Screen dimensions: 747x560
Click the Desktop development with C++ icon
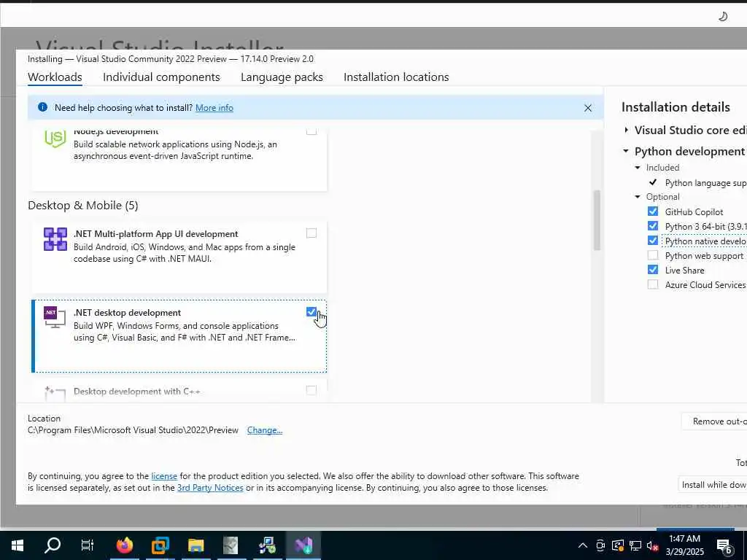pos(54,394)
